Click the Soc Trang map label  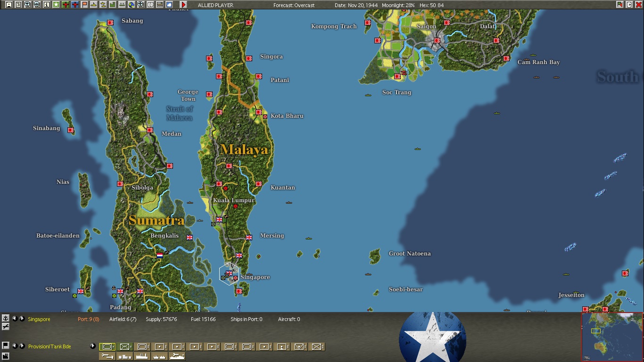point(396,92)
